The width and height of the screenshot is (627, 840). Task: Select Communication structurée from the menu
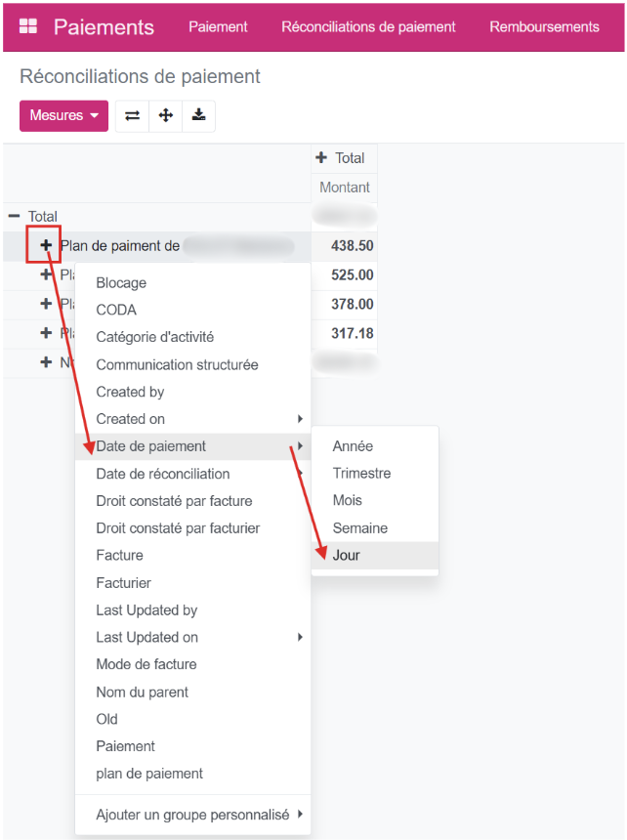point(177,364)
